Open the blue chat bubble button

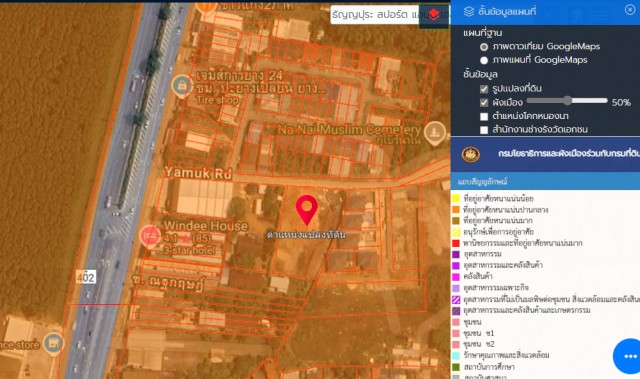point(628,356)
